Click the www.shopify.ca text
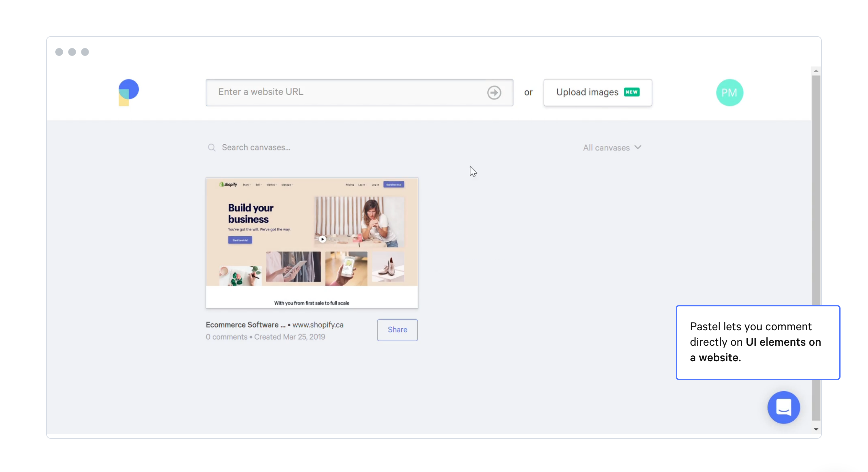The image size is (868, 472). pos(318,324)
